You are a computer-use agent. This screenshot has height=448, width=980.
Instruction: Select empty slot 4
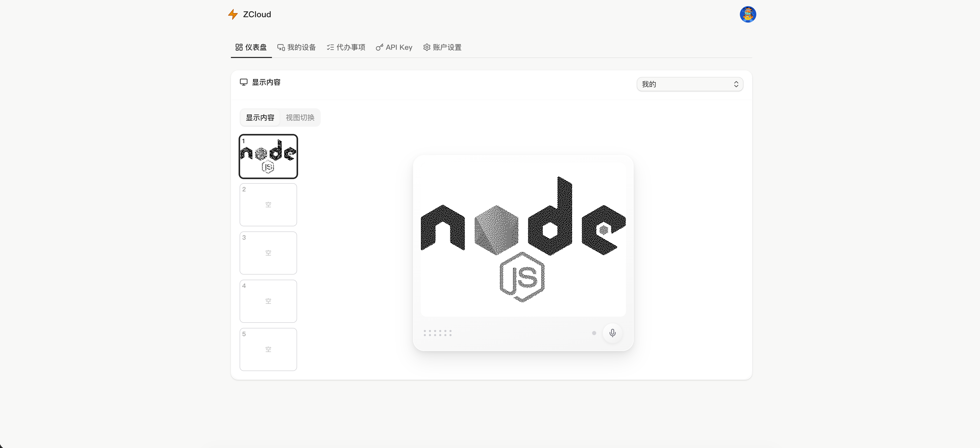tap(268, 301)
